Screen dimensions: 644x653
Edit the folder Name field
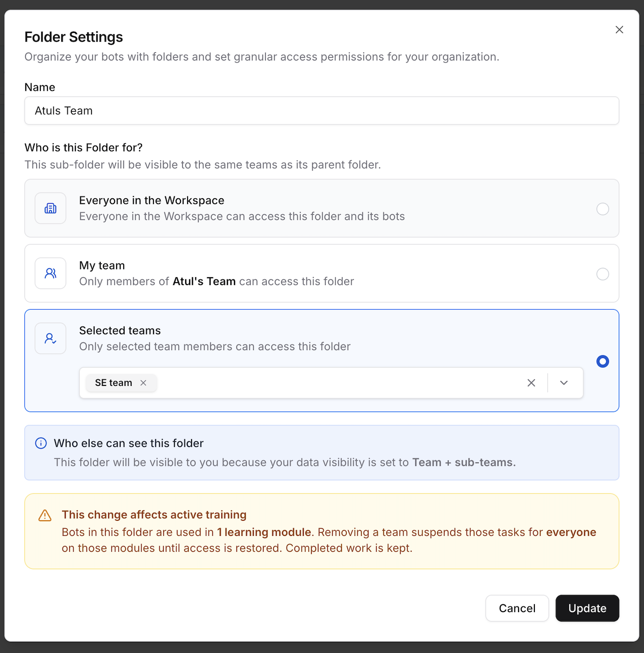tap(322, 110)
